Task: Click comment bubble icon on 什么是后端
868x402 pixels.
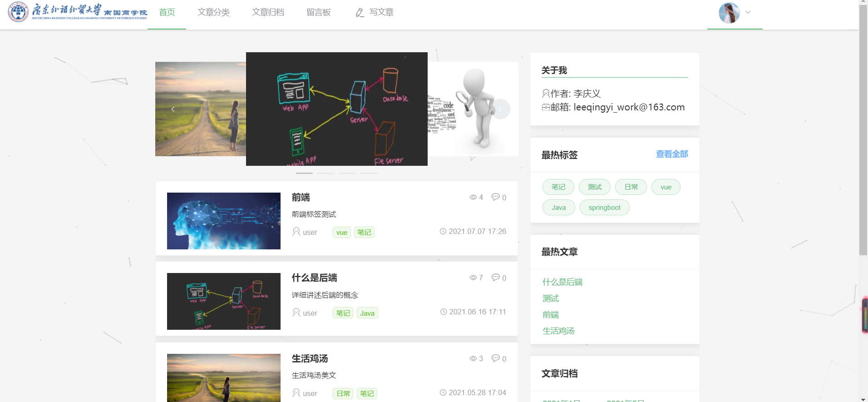Action: point(496,277)
